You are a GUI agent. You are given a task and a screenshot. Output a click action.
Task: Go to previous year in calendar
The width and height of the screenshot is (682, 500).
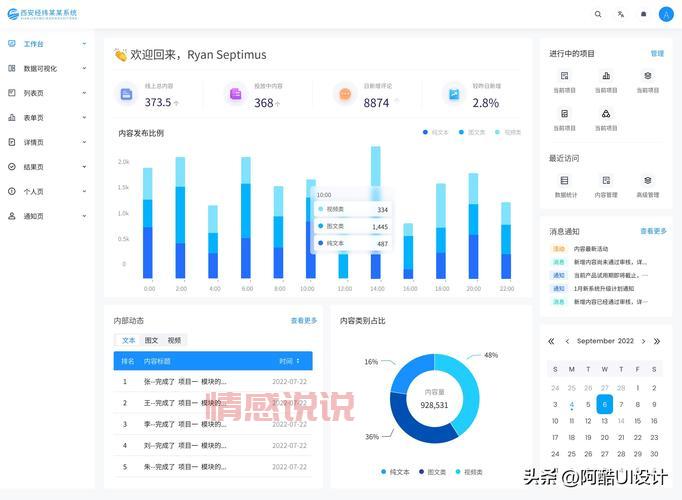pos(551,341)
